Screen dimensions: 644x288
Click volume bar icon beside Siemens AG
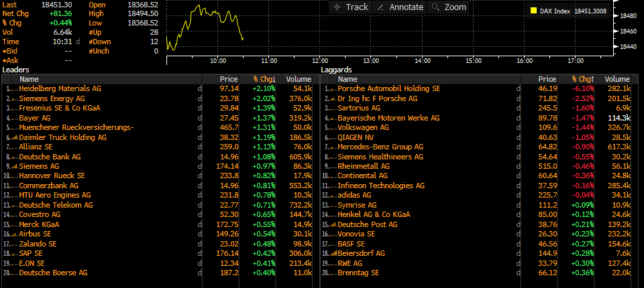click(15, 167)
